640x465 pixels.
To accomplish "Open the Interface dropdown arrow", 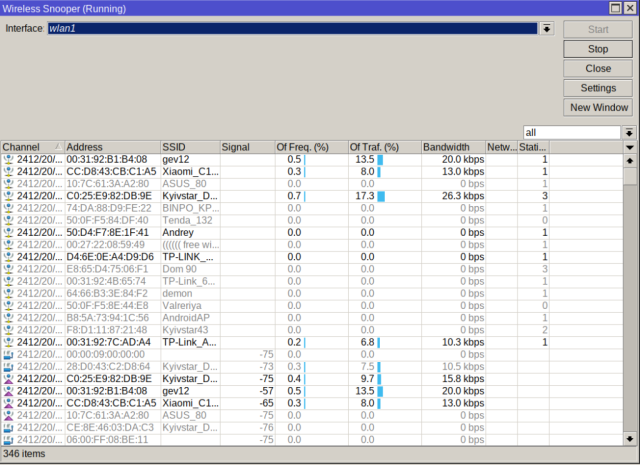I will point(547,29).
